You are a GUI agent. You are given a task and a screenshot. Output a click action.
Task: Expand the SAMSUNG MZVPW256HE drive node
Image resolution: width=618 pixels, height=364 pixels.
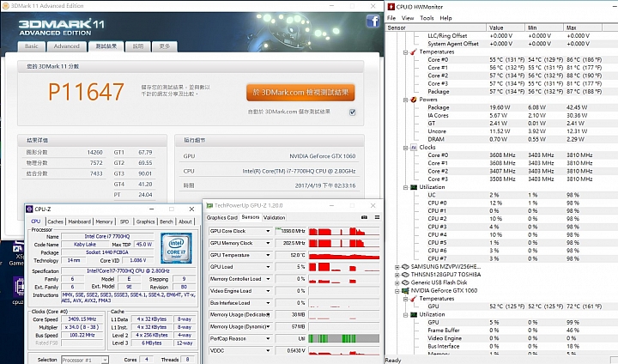pyautogui.click(x=397, y=267)
